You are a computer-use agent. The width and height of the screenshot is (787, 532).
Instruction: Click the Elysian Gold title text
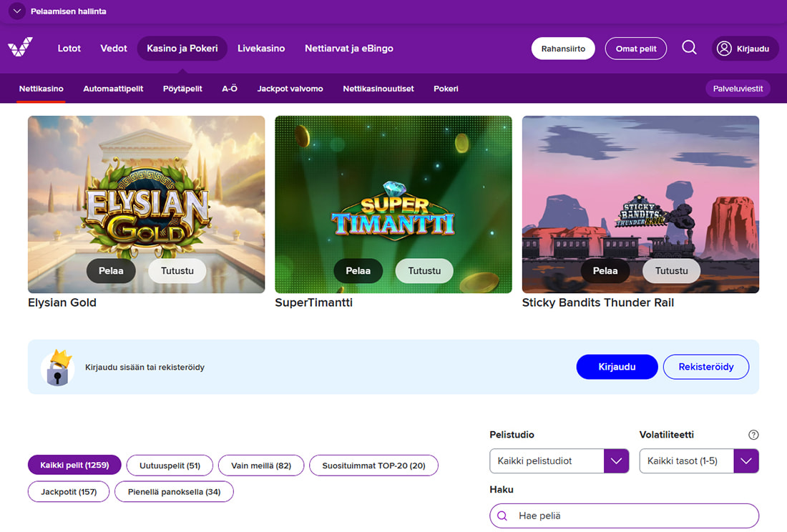tap(62, 302)
